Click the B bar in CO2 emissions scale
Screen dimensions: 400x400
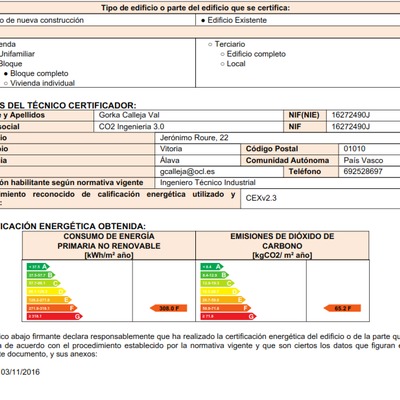215,275
